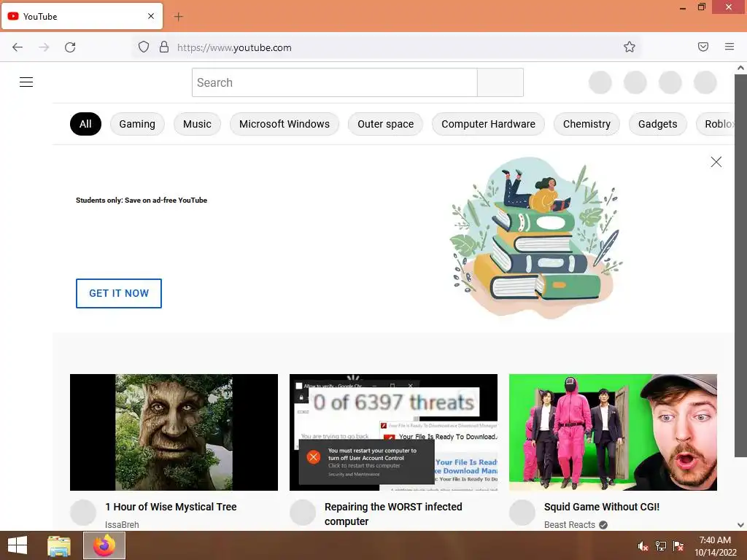The width and height of the screenshot is (747, 560).
Task: Click GET IT NOW button
Action: [119, 293]
